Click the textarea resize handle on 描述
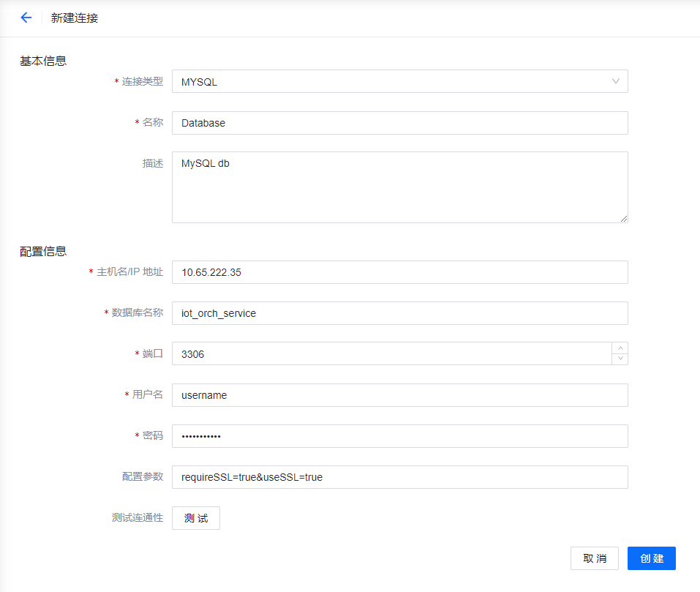 624,217
